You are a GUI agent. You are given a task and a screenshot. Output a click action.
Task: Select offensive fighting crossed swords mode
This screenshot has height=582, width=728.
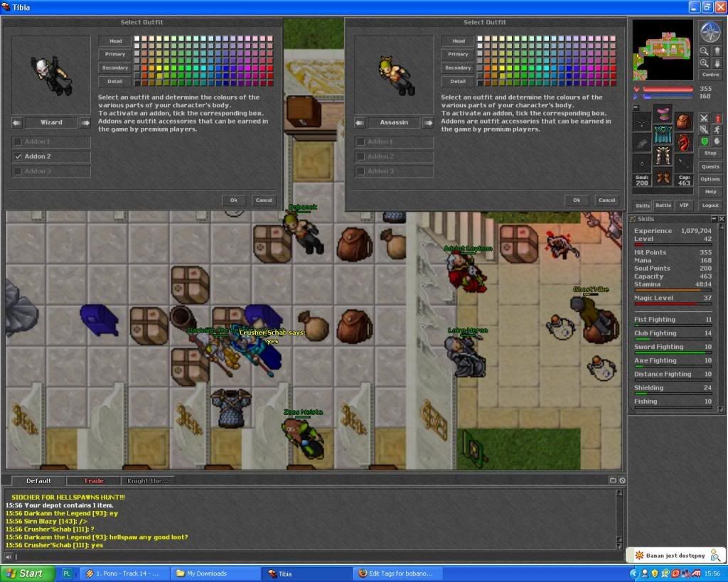pos(705,118)
